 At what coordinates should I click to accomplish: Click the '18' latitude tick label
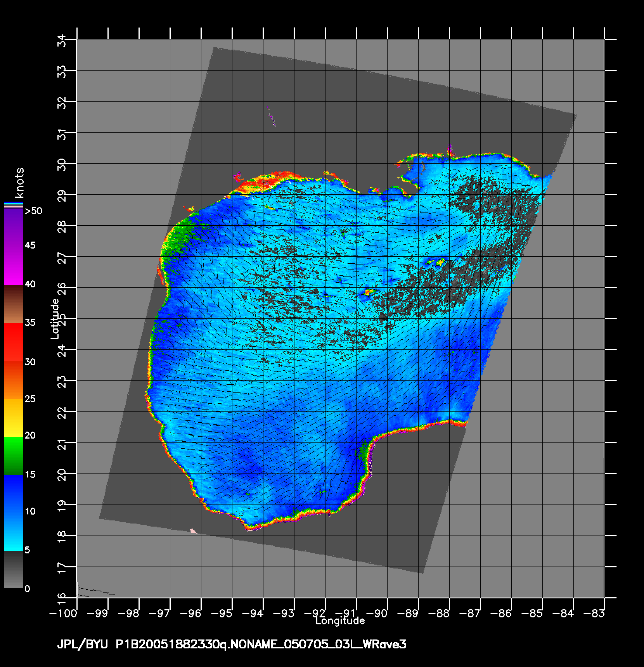point(62,537)
